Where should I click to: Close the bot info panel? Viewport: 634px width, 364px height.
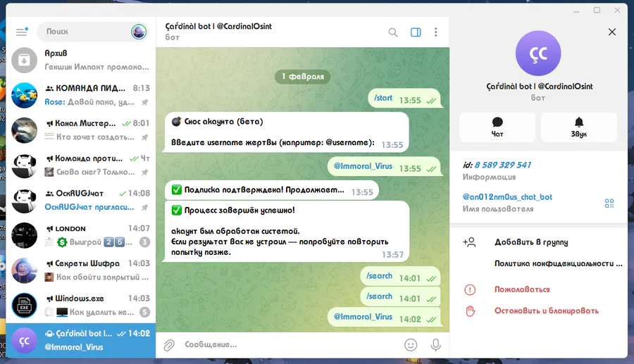click(x=611, y=32)
